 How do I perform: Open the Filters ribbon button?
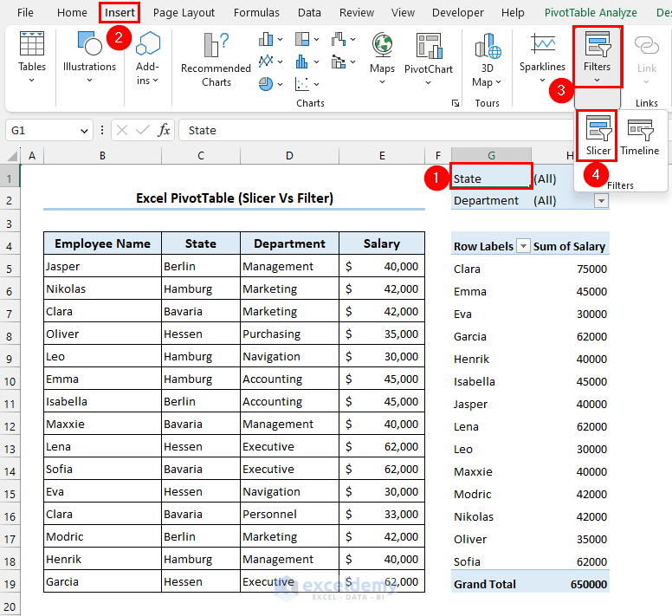point(597,57)
